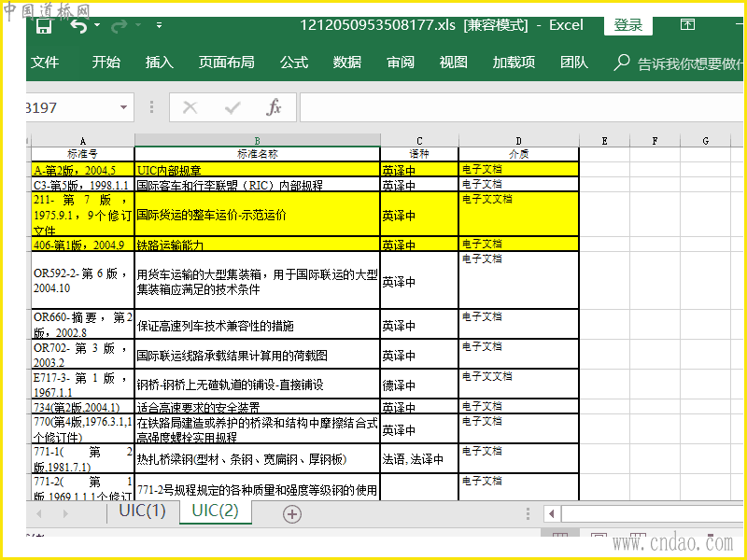Click the previous sheet navigation arrow
Viewport: 747px width, 560px height.
39,513
